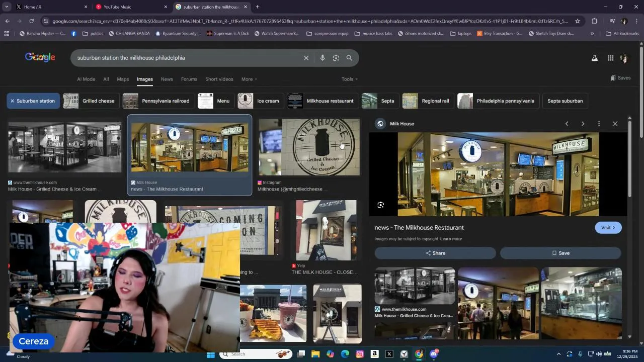644x362 pixels.
Task: Start voice search with the microphone icon
Action: coord(323,58)
